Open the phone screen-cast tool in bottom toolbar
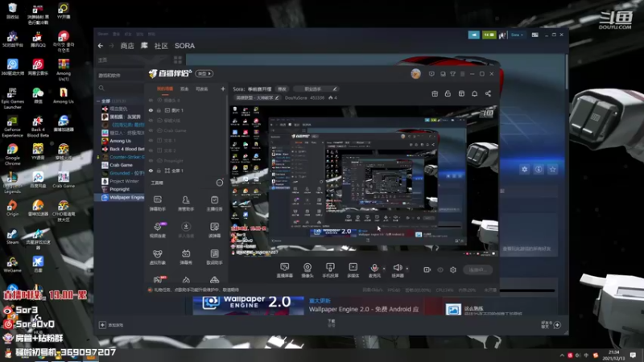This screenshot has width=644, height=362. 330,269
